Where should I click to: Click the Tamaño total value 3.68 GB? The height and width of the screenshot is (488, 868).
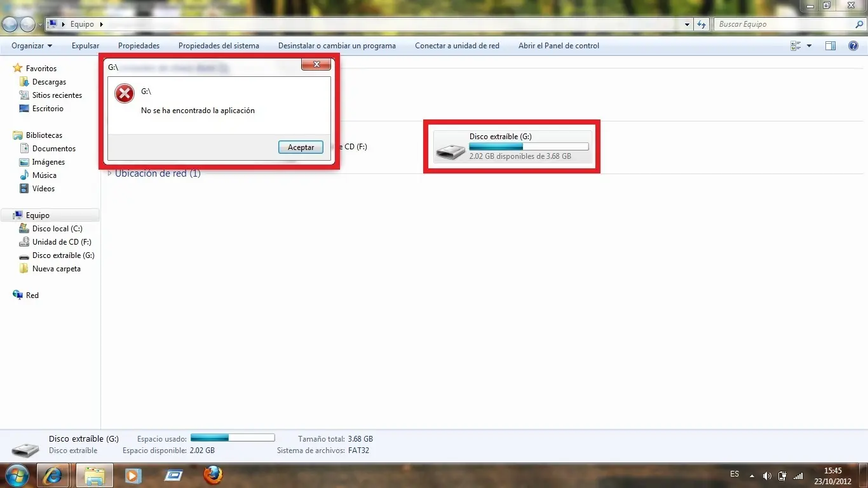360,439
